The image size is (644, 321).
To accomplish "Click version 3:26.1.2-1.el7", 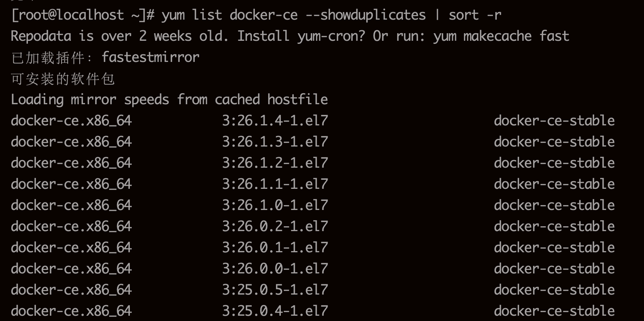I will point(275,163).
